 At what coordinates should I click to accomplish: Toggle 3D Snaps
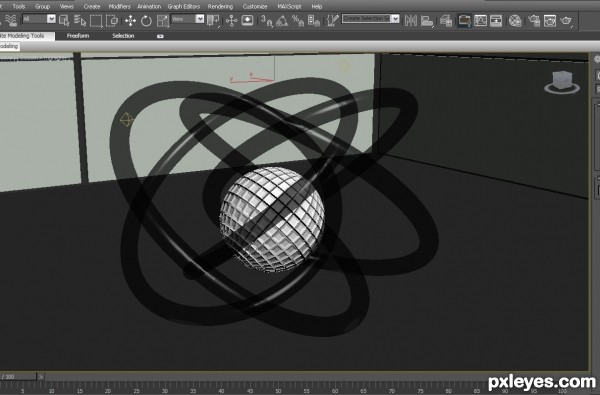266,20
